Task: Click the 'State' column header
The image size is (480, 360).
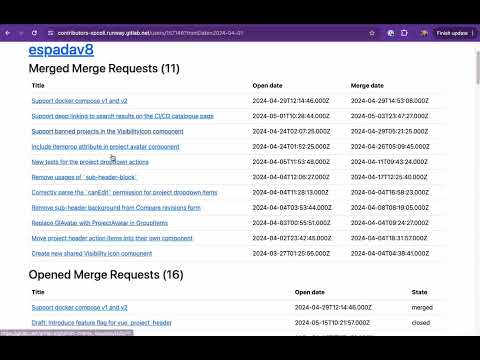Action: (419, 292)
